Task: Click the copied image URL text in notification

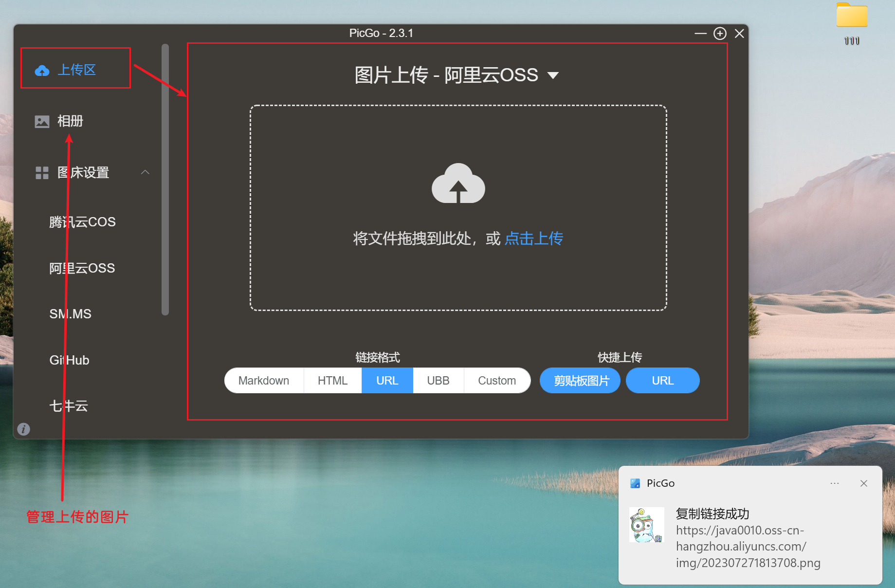Action: (x=748, y=547)
